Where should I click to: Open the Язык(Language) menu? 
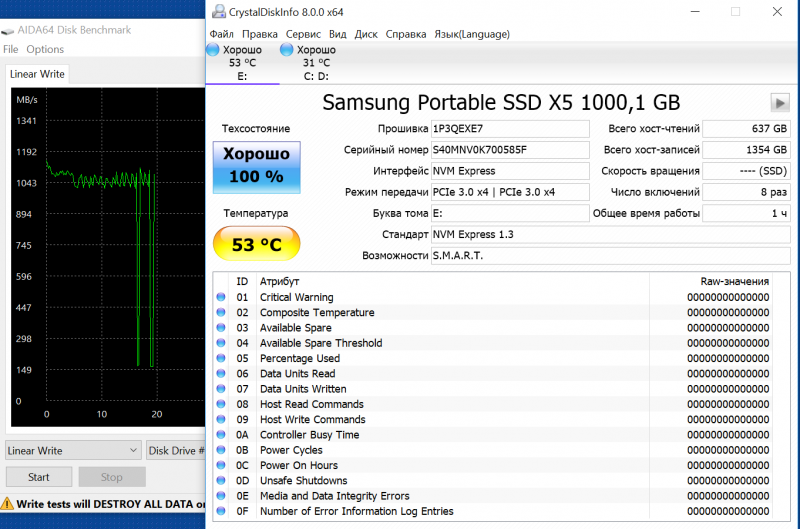(472, 34)
